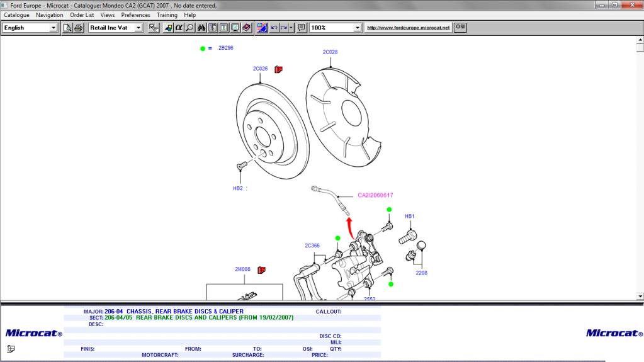
Task: Click the handshake icon in toolbar
Action: tap(154, 28)
